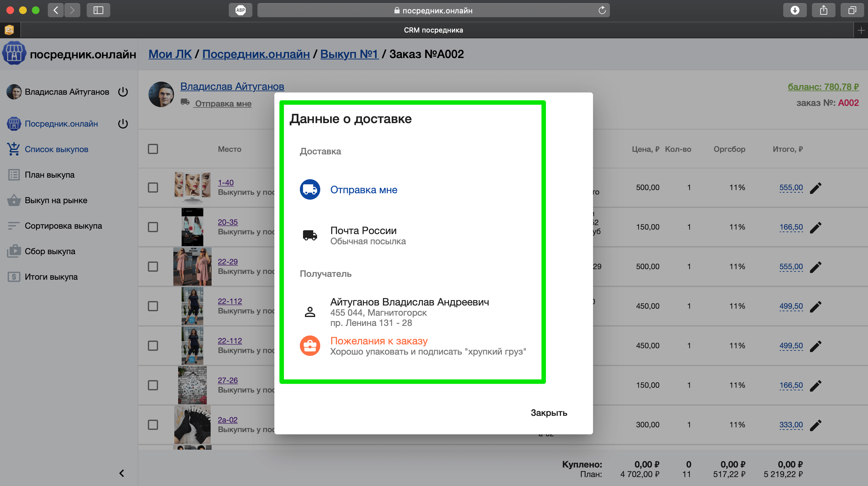The height and width of the screenshot is (486, 868).
Task: Open the Выкуп №1 breadcrumb link
Action: pyautogui.click(x=349, y=54)
